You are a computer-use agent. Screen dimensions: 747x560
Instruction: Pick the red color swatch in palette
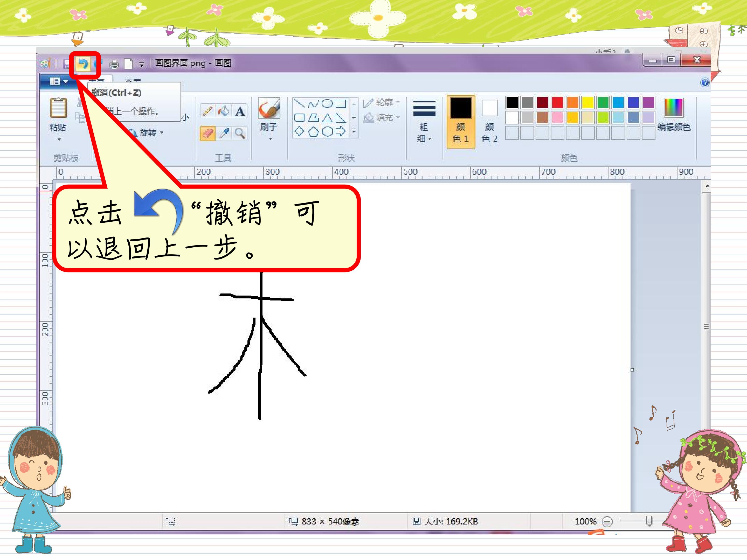pyautogui.click(x=557, y=102)
